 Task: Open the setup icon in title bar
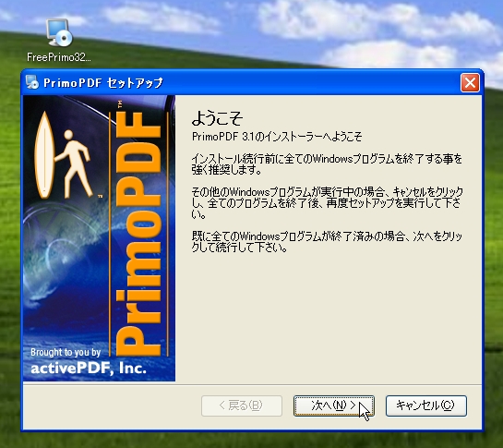tap(31, 82)
